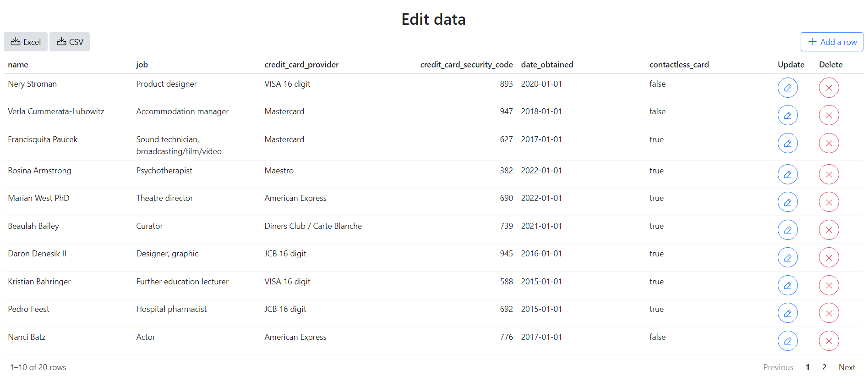This screenshot has width=868, height=377.
Task: Download data as CSV
Action: point(70,42)
